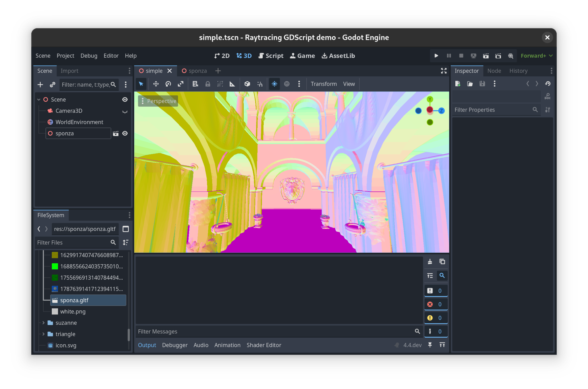Add a new node with plus
The image size is (588, 389).
click(40, 85)
